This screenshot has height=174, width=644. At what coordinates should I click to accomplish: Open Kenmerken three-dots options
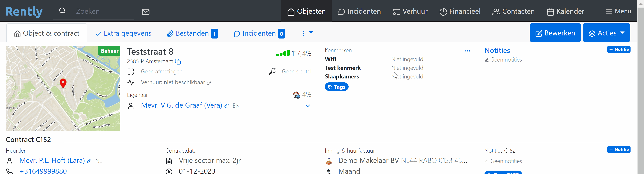pos(467,51)
